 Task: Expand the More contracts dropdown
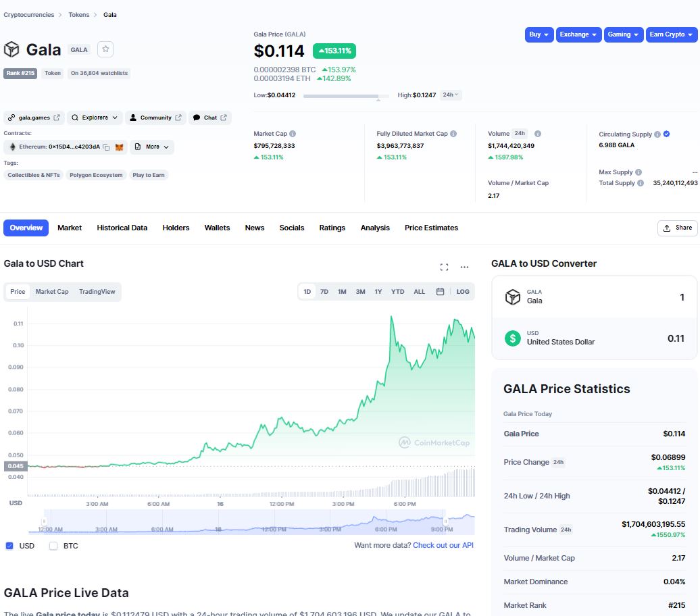(x=152, y=147)
